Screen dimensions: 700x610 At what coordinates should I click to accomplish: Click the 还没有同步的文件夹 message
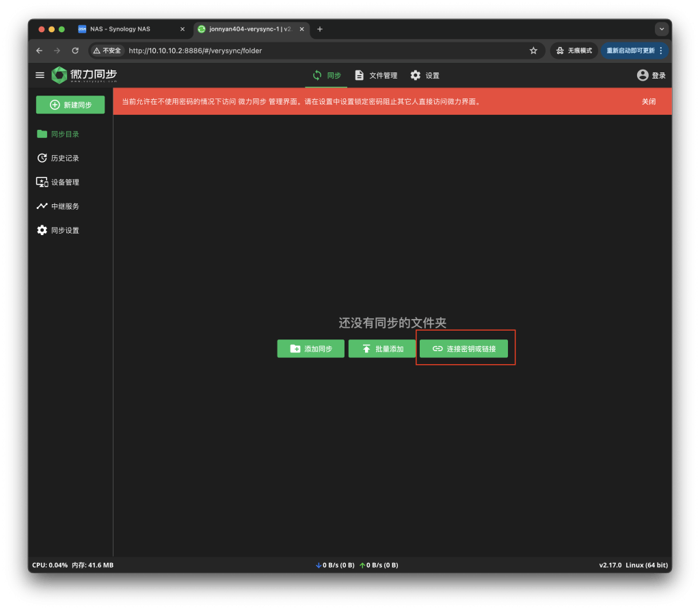pyautogui.click(x=392, y=323)
